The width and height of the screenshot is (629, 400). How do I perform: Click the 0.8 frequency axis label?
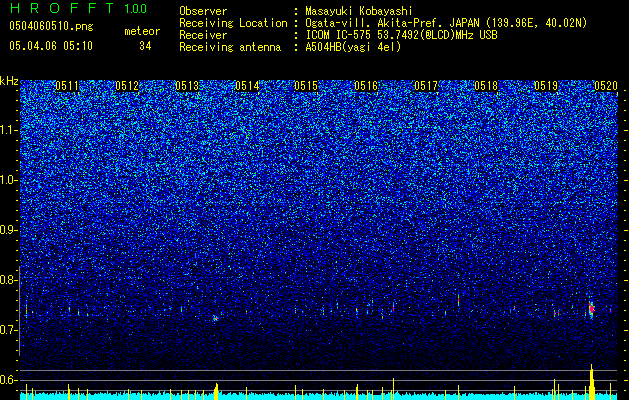(x=9, y=280)
